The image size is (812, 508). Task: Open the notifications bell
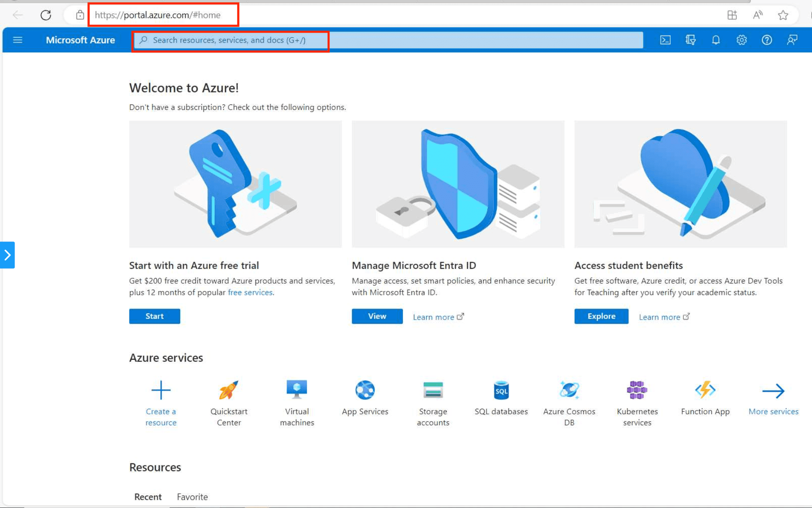point(716,40)
